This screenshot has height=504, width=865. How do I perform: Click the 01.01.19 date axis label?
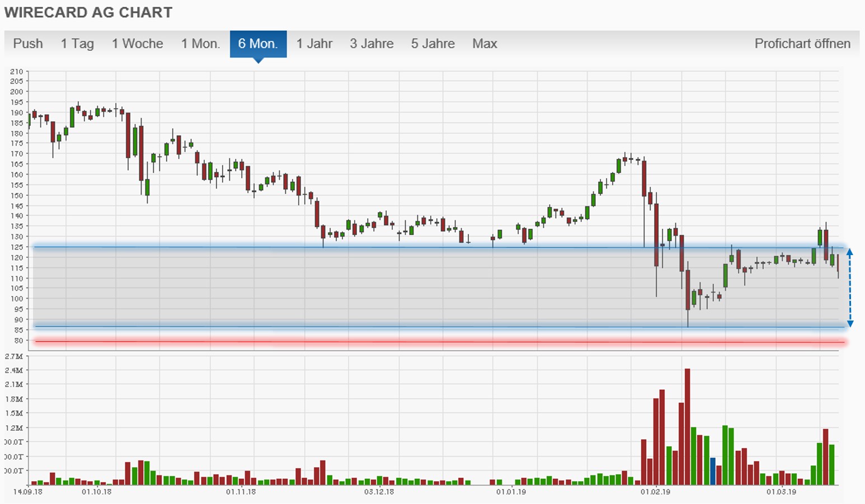click(511, 492)
